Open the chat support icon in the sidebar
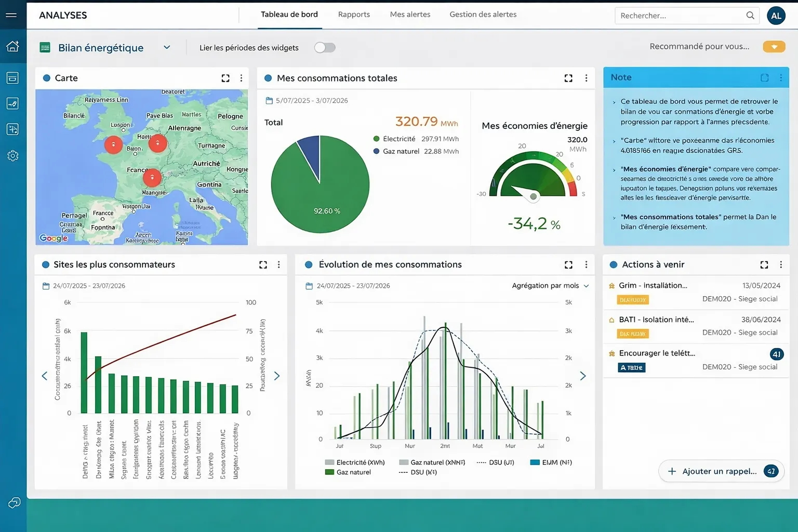 point(14,502)
